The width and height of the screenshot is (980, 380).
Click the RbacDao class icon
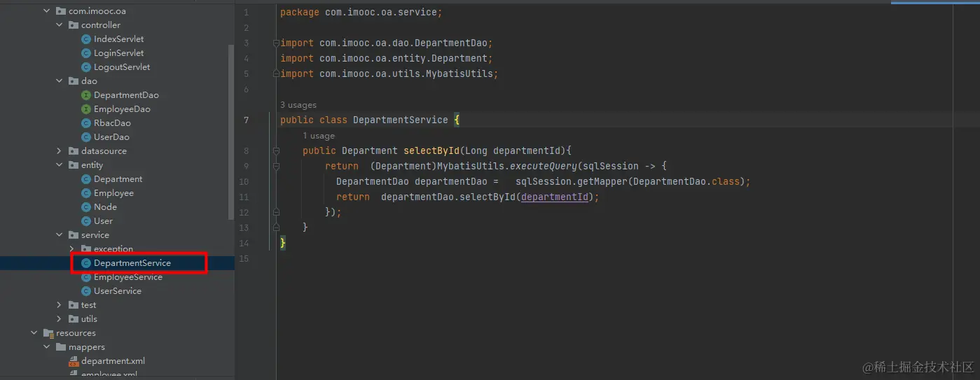86,123
